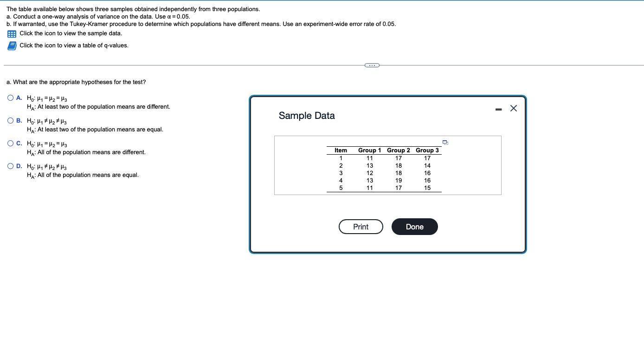
Task: Click 'At least two of the population means are equal'
Action: [100, 130]
